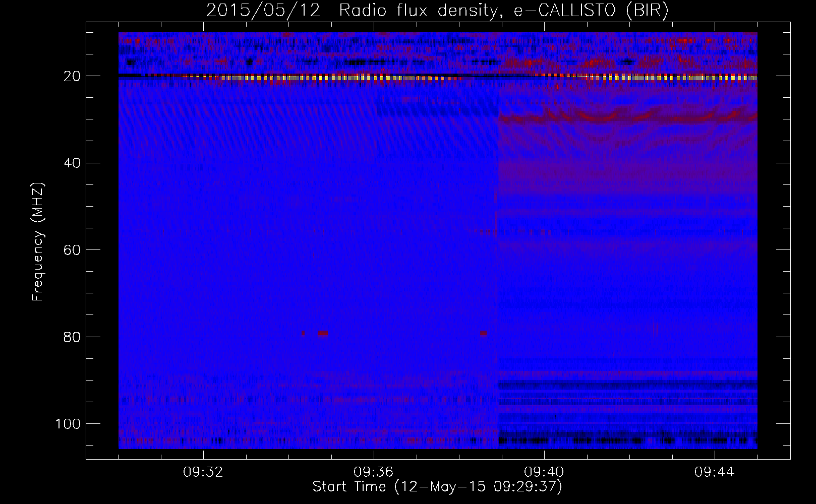
Task: Click the 'Frequency (MHZ)' axis label
Action: point(38,242)
